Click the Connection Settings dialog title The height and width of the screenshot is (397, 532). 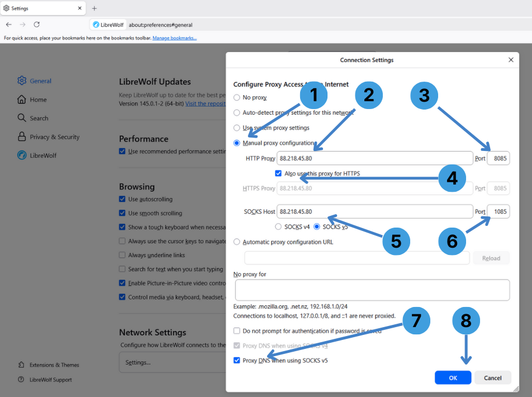367,60
